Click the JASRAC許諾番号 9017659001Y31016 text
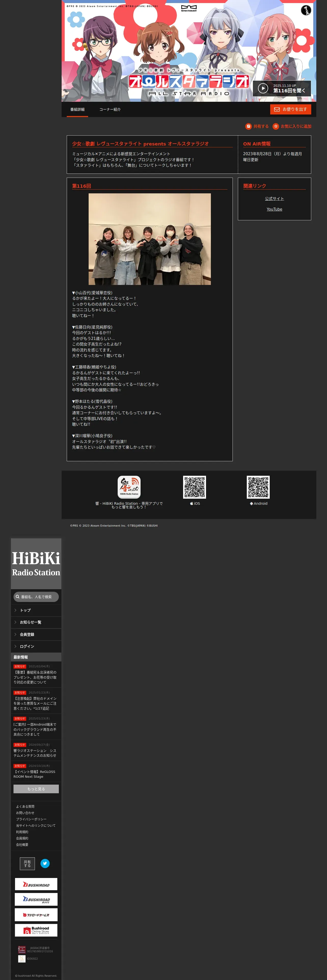The image size is (327, 980). pos(40,949)
